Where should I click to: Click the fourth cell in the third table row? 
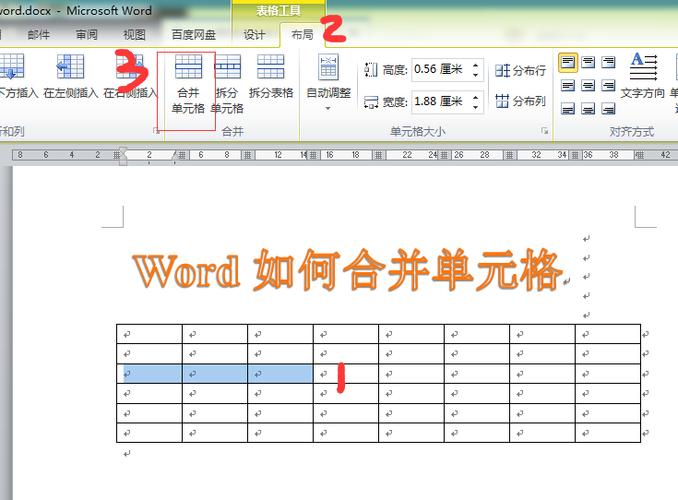tap(345, 374)
